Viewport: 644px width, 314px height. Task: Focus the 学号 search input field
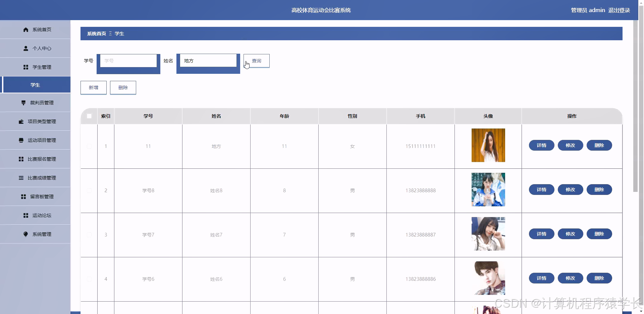(x=128, y=61)
